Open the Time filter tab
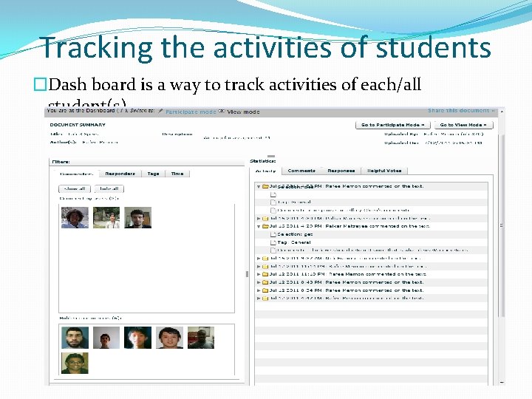Screen dimensions: 532x399 pyautogui.click(x=177, y=174)
